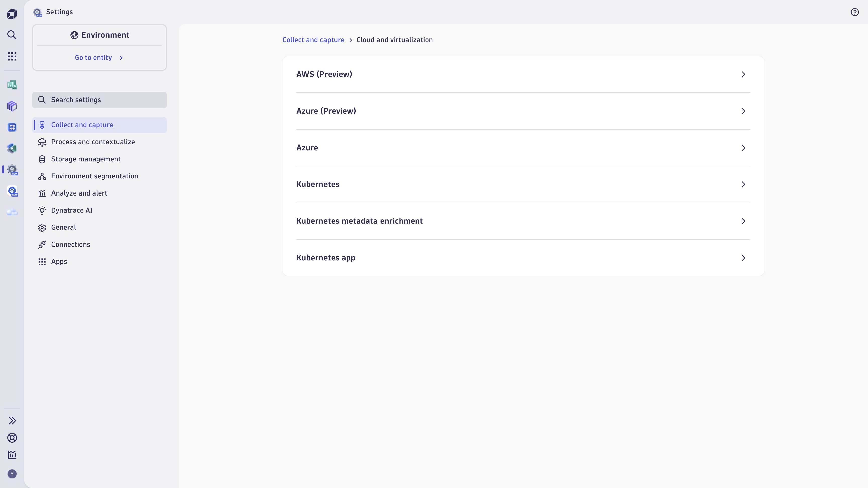This screenshot has height=488, width=868.
Task: Open the user profile avatar Y
Action: [x=12, y=474]
